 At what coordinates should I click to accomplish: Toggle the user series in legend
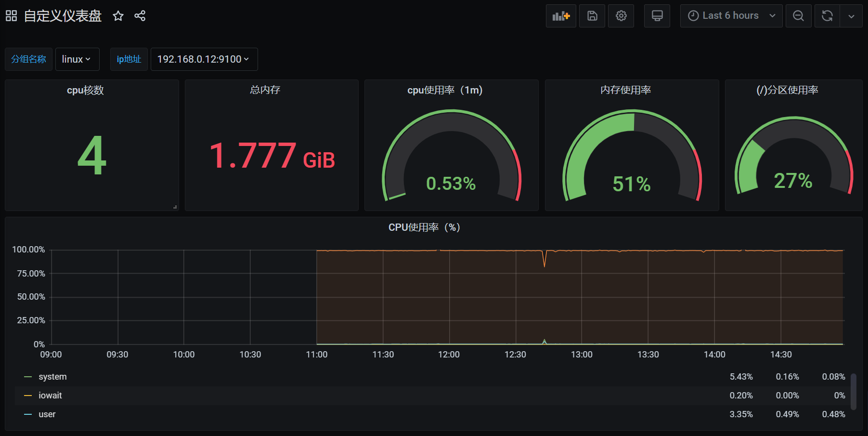[47, 414]
